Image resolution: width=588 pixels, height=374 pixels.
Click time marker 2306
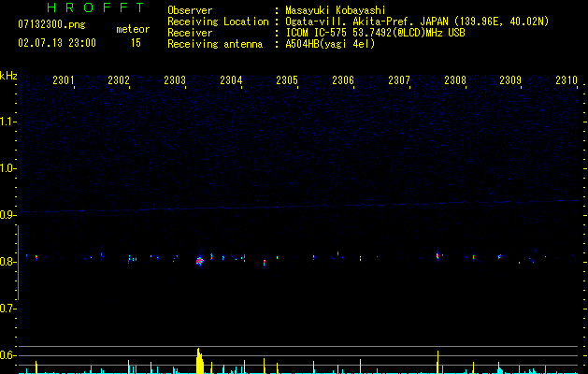coord(343,79)
